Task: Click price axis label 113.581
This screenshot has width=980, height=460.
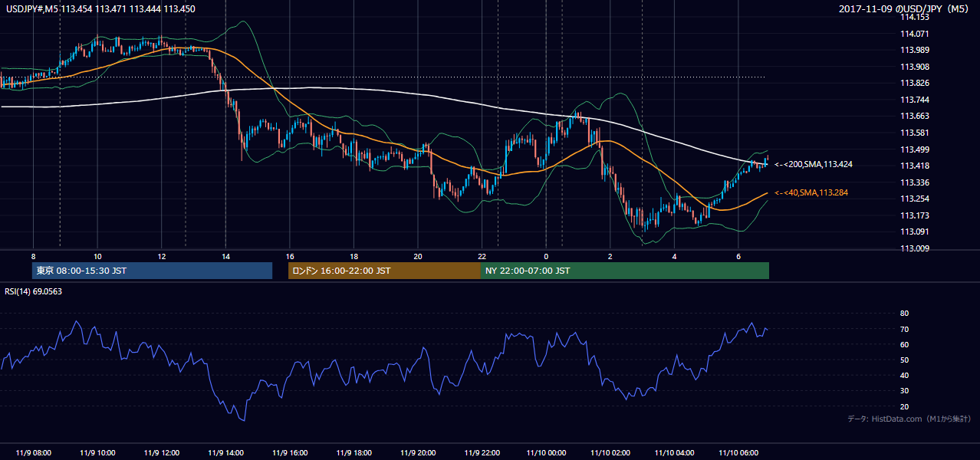Action: coord(914,133)
